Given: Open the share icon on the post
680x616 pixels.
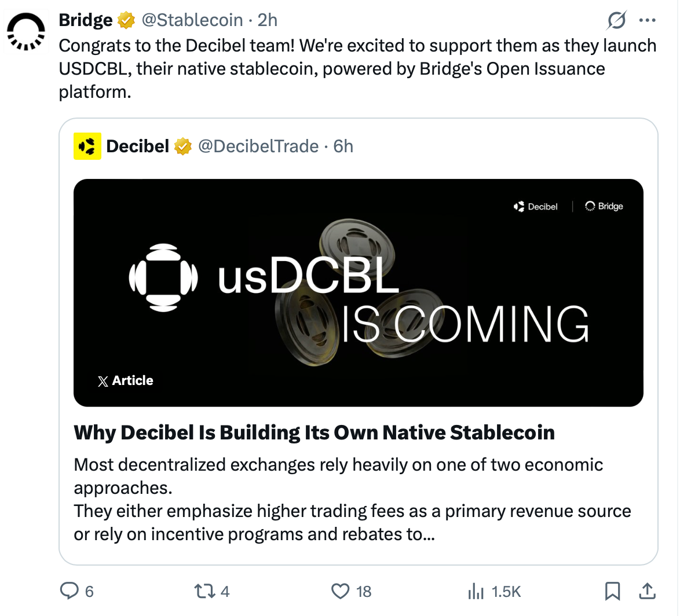Looking at the screenshot, I should tap(647, 591).
